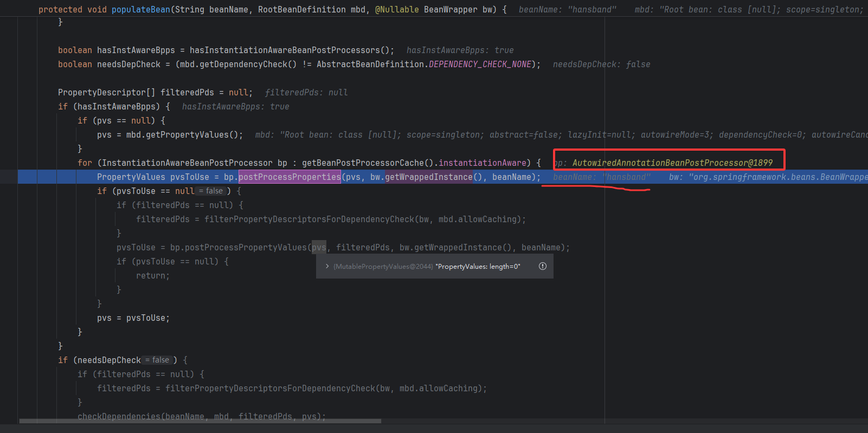Click the DEPENDENCY_CHECK_NONE constant

pyautogui.click(x=480, y=64)
